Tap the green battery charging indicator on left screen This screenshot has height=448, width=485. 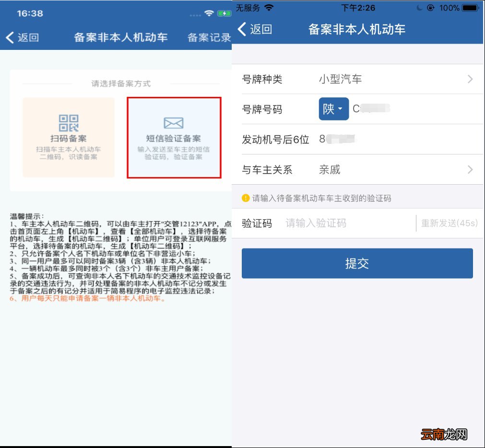tap(225, 13)
